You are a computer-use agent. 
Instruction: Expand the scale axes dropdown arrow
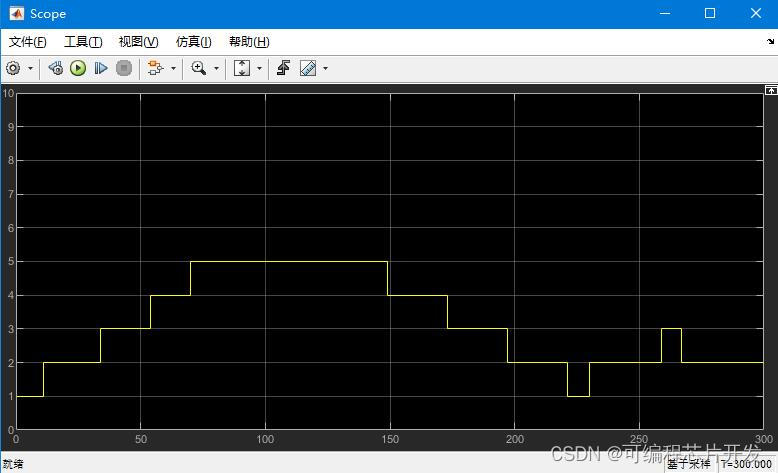(x=259, y=68)
